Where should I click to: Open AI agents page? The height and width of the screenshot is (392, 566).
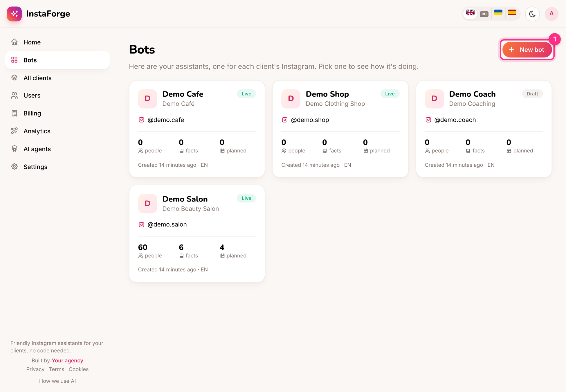57,149
